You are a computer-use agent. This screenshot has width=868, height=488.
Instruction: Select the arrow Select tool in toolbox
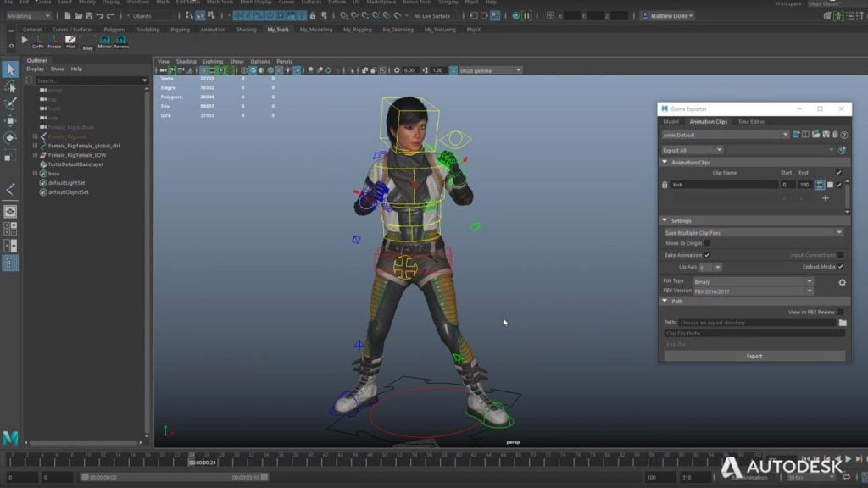(x=10, y=69)
